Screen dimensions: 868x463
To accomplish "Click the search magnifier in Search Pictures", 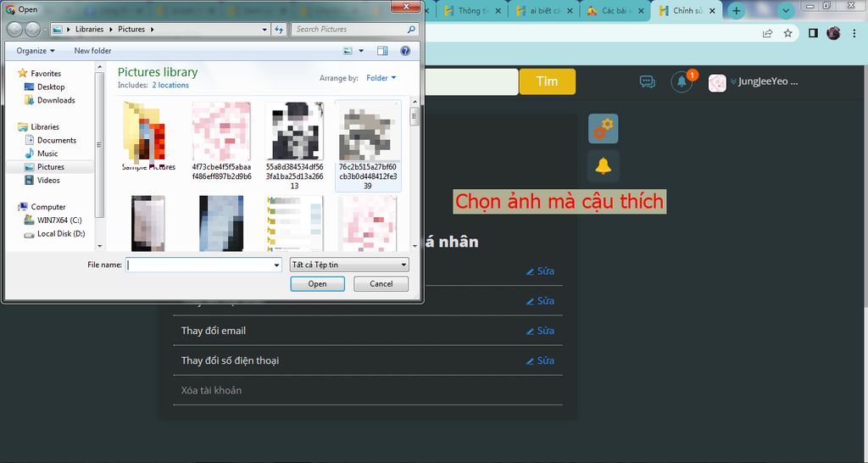I will tap(411, 30).
